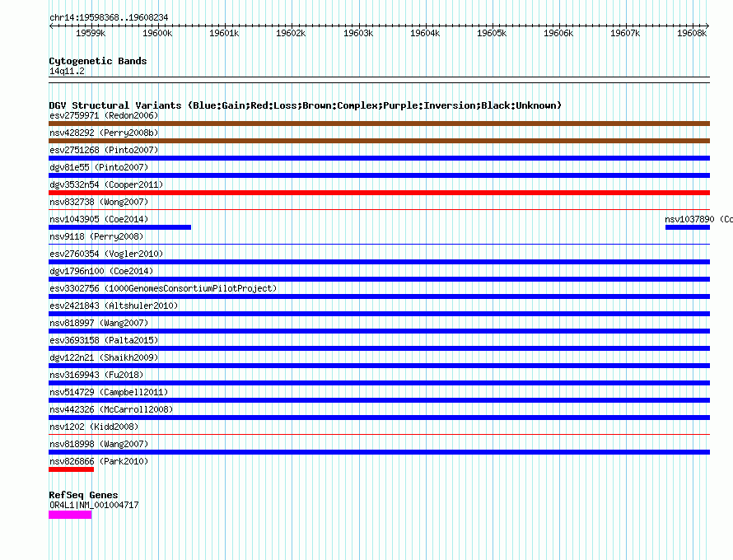The width and height of the screenshot is (733, 560).
Task: Click the 19602k ruler tick label
Action: coord(292,33)
